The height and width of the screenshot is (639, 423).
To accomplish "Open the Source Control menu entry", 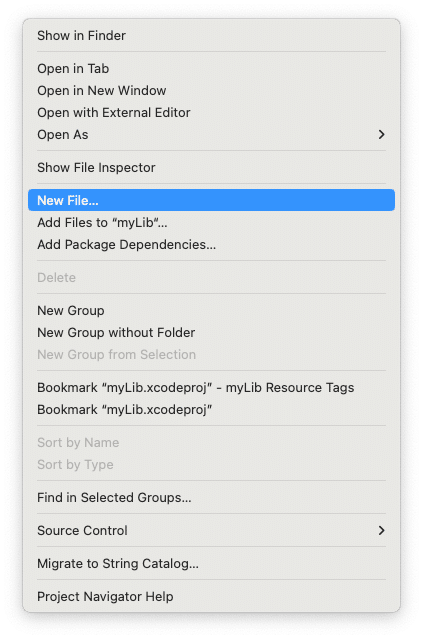I will [211, 531].
